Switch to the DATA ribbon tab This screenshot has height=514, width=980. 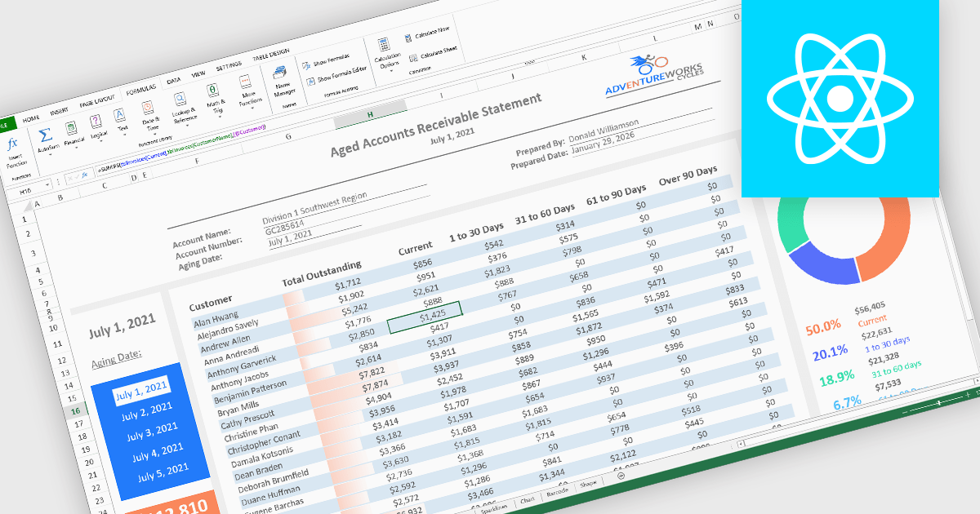click(x=173, y=81)
